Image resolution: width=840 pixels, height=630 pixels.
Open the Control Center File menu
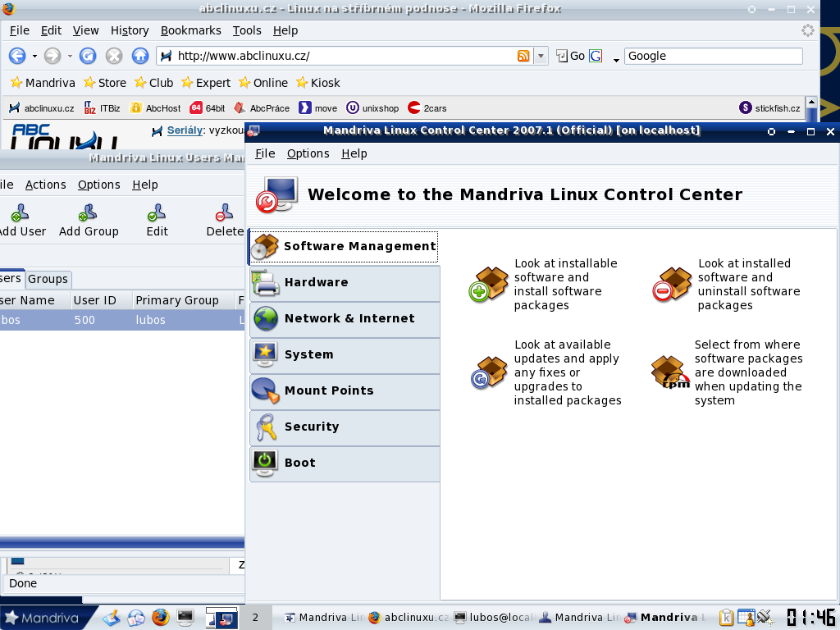click(265, 153)
